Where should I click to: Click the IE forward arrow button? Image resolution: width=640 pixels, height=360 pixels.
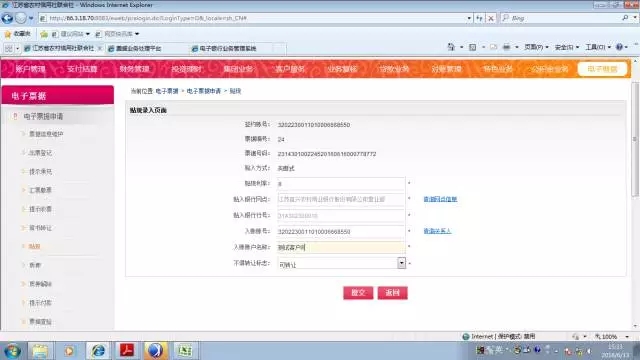point(20,18)
